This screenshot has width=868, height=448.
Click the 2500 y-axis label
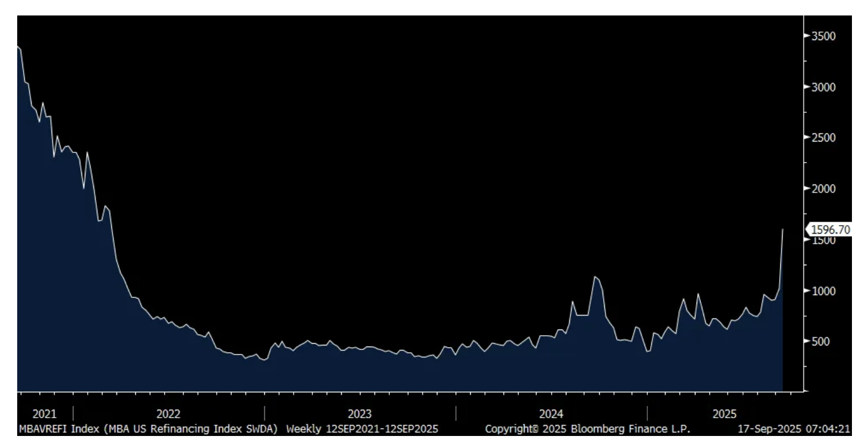[823, 138]
